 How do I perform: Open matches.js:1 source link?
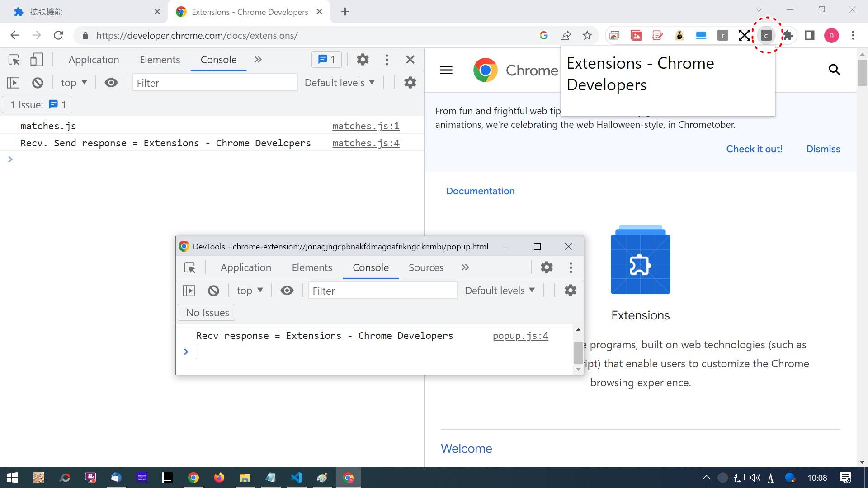tap(366, 126)
